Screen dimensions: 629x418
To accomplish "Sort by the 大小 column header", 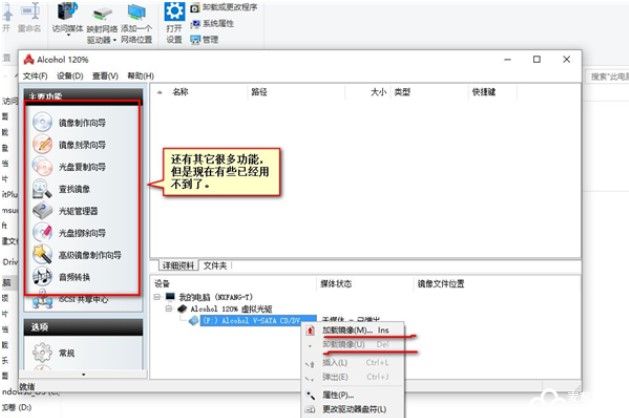I will (x=379, y=92).
